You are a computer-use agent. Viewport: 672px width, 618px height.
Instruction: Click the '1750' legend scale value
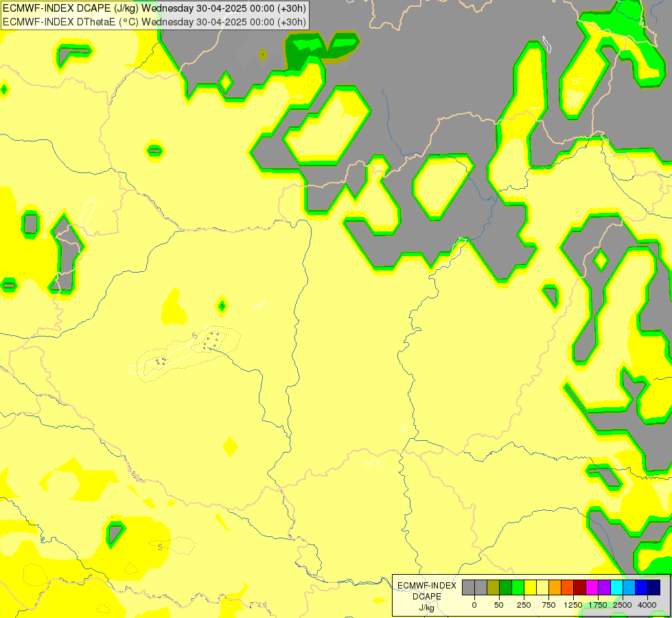pos(598,605)
